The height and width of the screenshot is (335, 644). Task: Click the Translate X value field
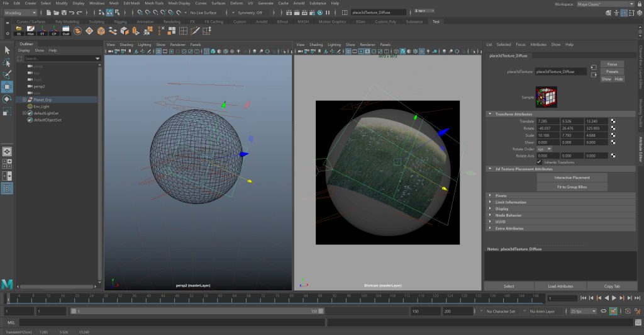tap(547, 121)
